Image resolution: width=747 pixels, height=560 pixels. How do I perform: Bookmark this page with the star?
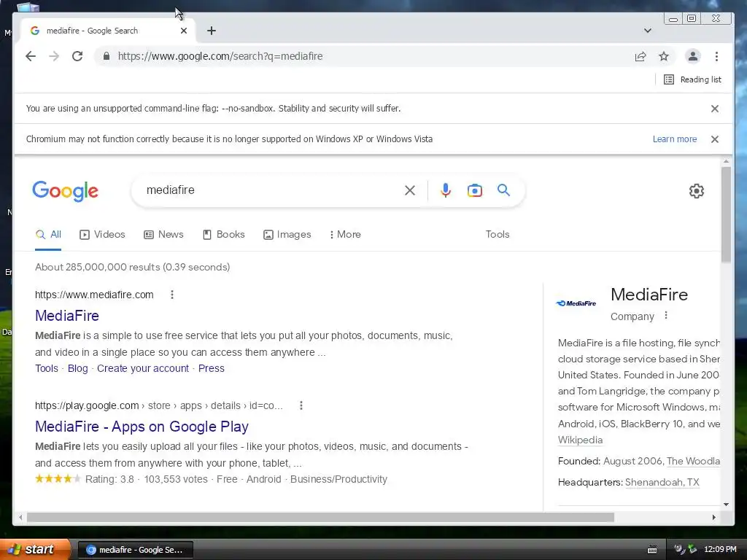664,57
